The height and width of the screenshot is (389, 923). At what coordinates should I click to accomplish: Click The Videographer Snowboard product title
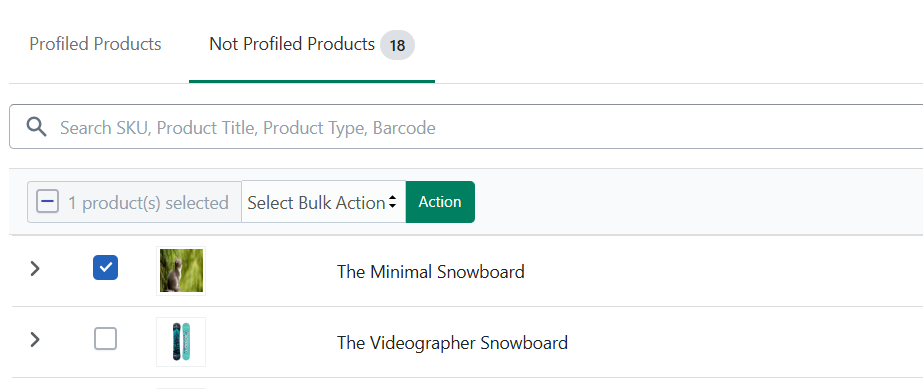click(452, 343)
